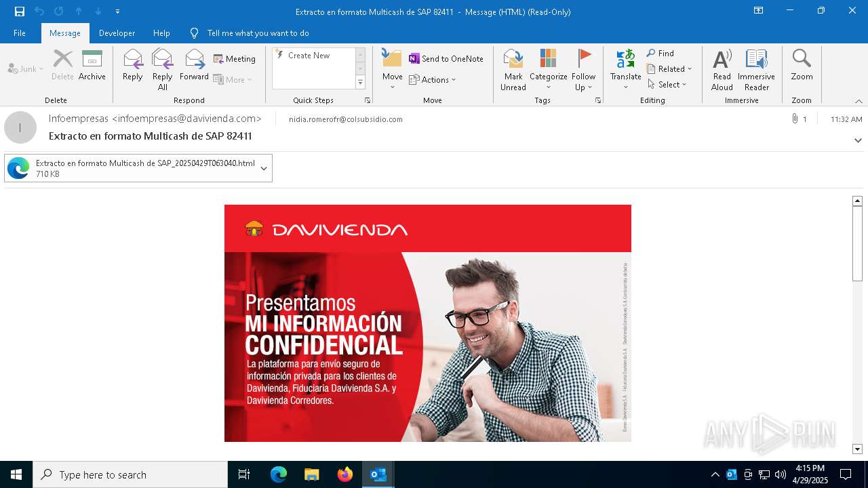
Task: Click the volume icon in system tray
Action: [781, 474]
